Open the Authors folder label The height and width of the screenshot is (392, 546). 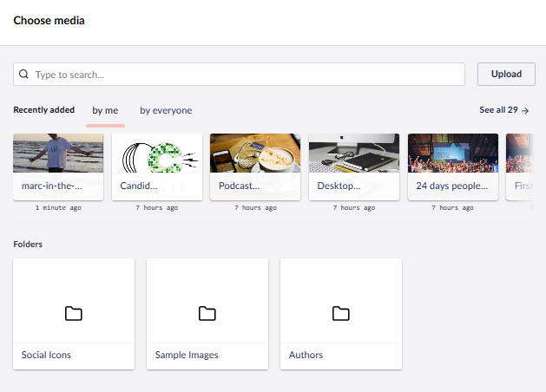(x=306, y=355)
